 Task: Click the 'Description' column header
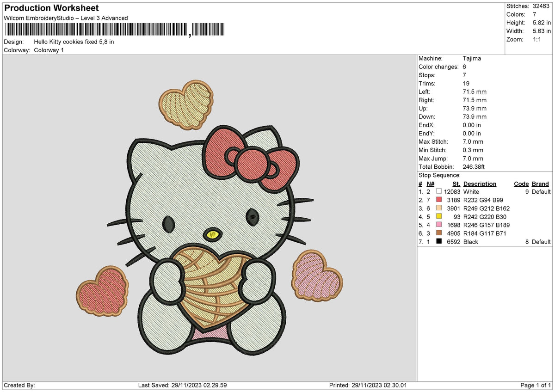(480, 184)
